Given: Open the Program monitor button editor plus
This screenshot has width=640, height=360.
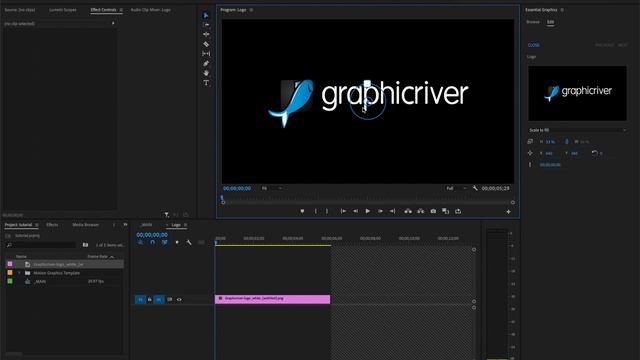Looking at the screenshot, I should point(509,211).
